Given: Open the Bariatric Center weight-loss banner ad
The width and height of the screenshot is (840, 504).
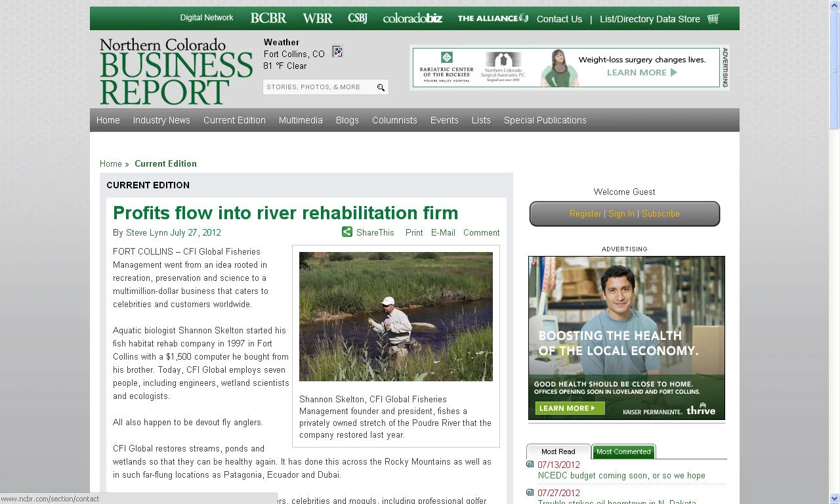Looking at the screenshot, I should click(x=566, y=68).
